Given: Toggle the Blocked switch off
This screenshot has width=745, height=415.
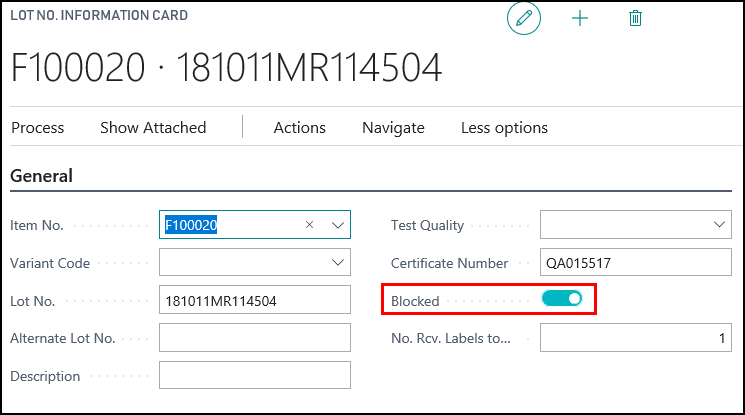Looking at the screenshot, I should coord(561,299).
